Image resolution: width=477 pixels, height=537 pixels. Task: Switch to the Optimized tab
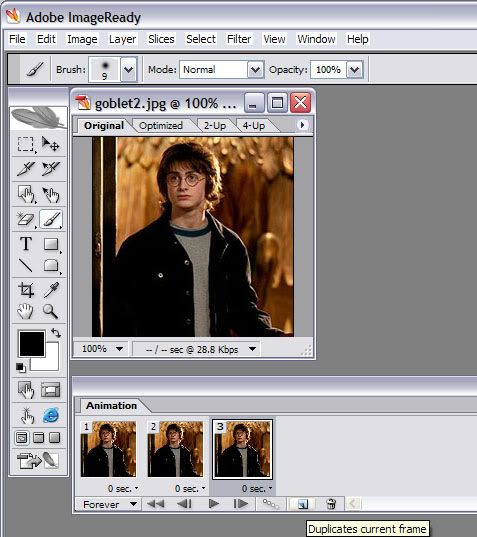(161, 126)
